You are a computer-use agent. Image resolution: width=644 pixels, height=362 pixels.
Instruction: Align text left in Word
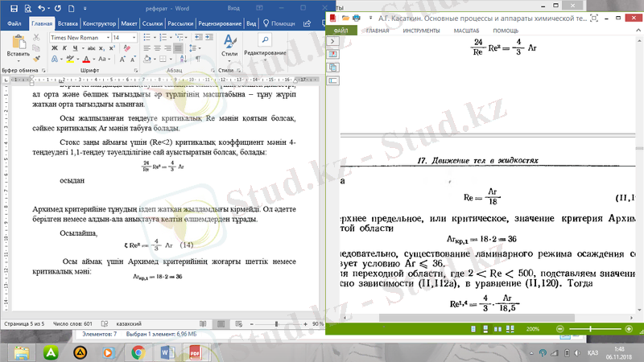(x=147, y=48)
